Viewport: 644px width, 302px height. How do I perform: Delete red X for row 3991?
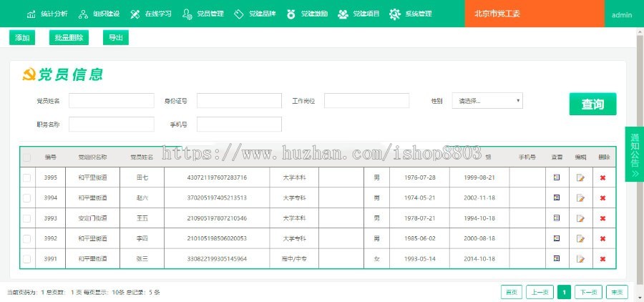[602, 259]
